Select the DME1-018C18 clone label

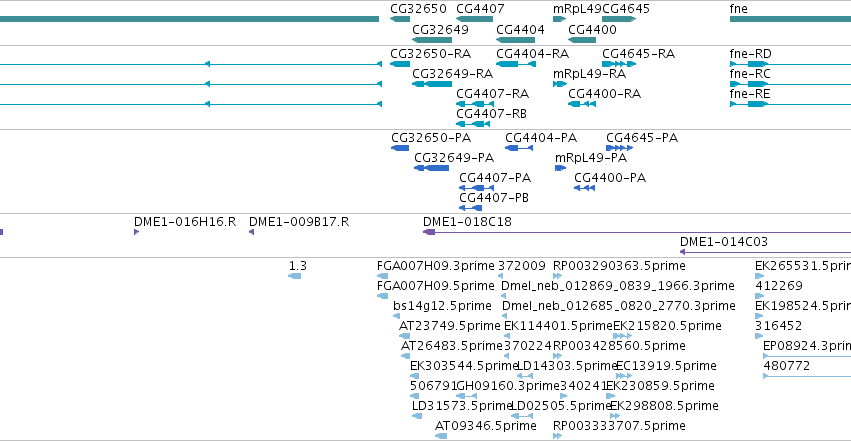click(467, 222)
